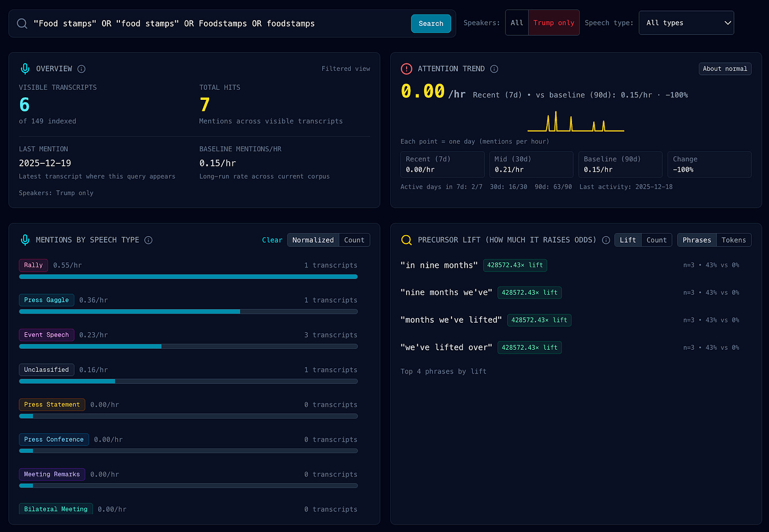Screen dimensions: 769x532
Task: Click the "we've lifted over" phrase
Action: [x=446, y=348]
